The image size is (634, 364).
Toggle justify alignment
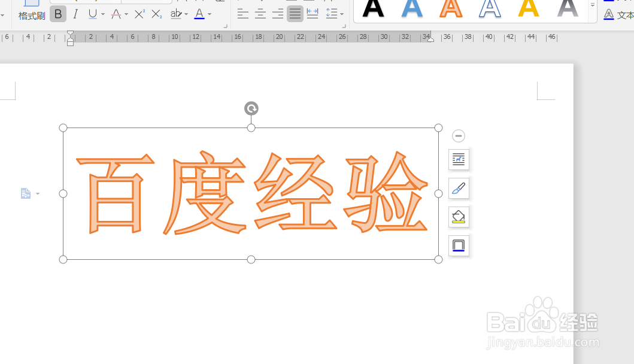[295, 14]
